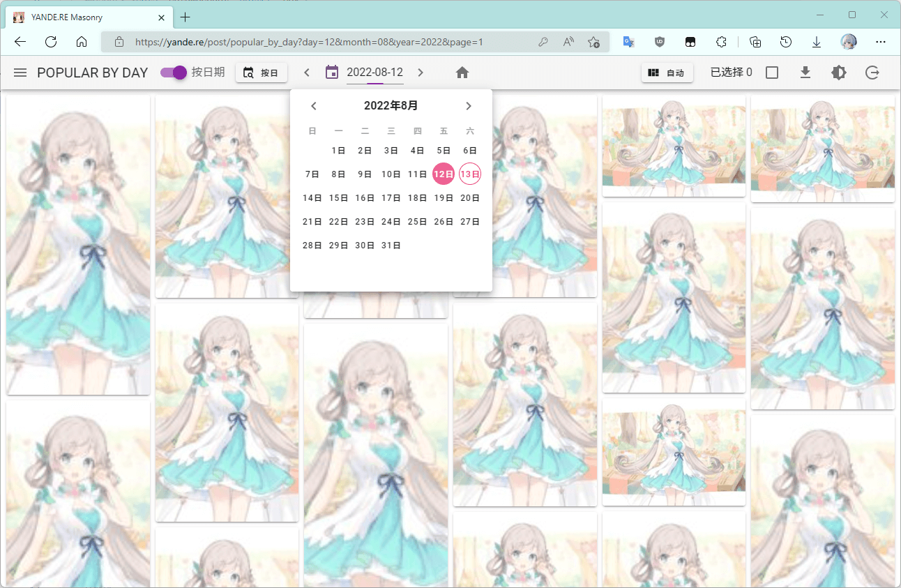Open browser collections icon

pyautogui.click(x=755, y=42)
